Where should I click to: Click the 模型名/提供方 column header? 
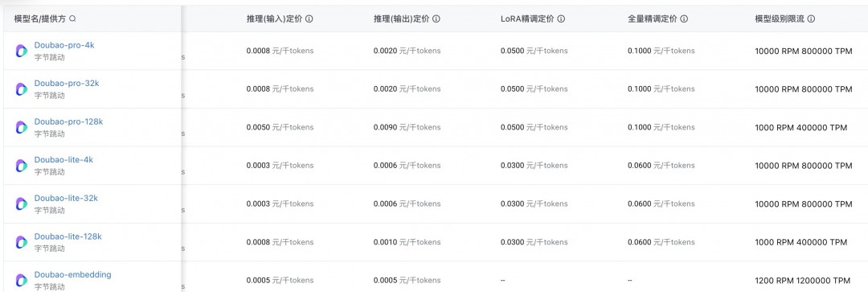(x=40, y=19)
